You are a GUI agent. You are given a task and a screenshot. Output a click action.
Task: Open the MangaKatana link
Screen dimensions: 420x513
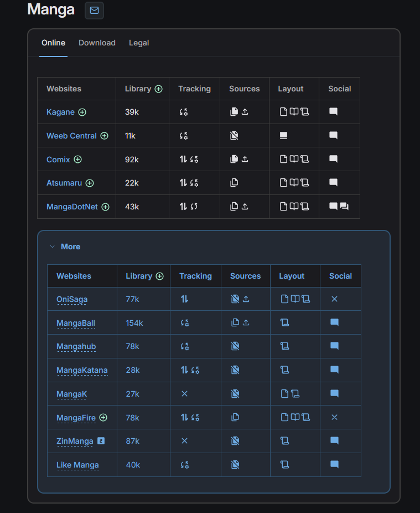(x=82, y=371)
